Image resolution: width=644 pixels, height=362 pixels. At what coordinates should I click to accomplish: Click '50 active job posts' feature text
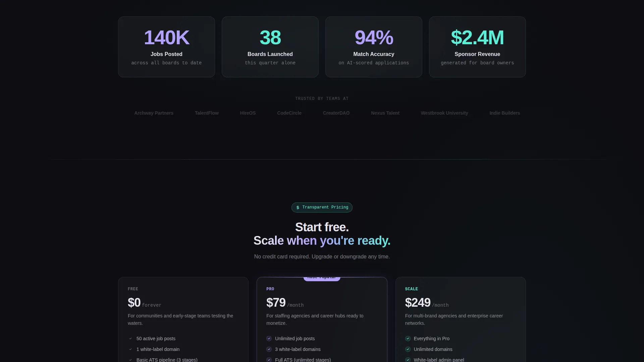pos(156,339)
